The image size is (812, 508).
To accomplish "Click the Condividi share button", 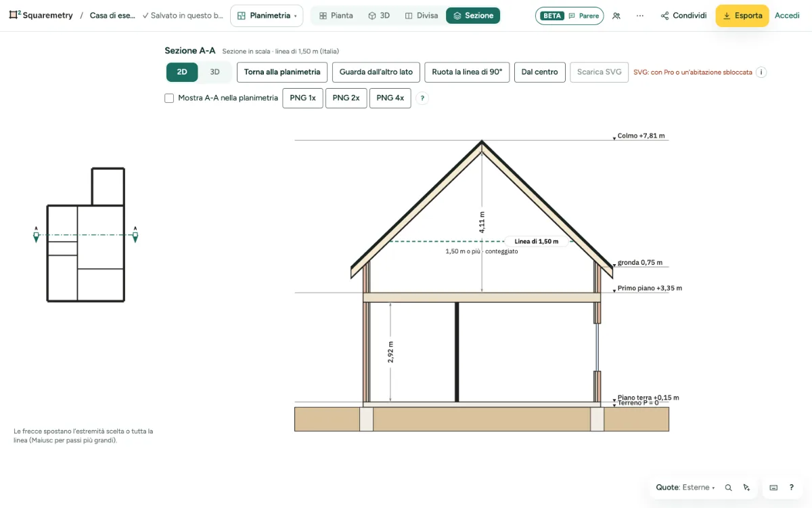I will [683, 16].
